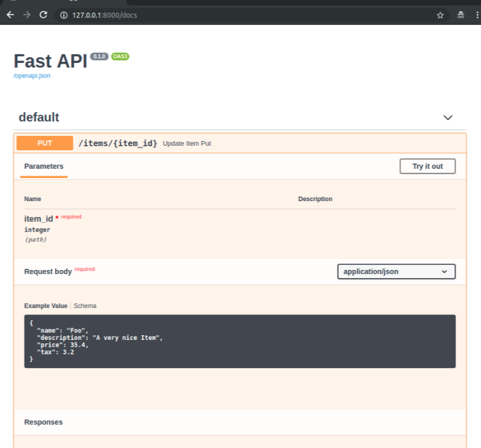Bookmark this page with the star icon
This screenshot has width=481, height=448.
click(440, 15)
